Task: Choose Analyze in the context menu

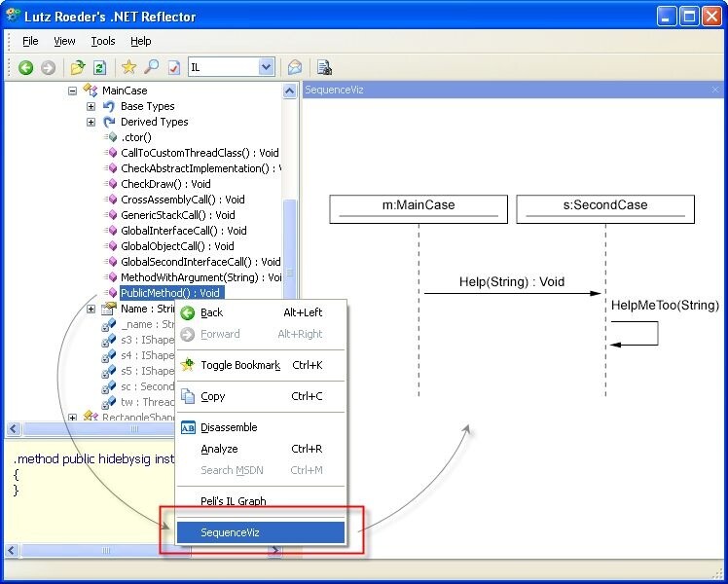Action: [261, 449]
